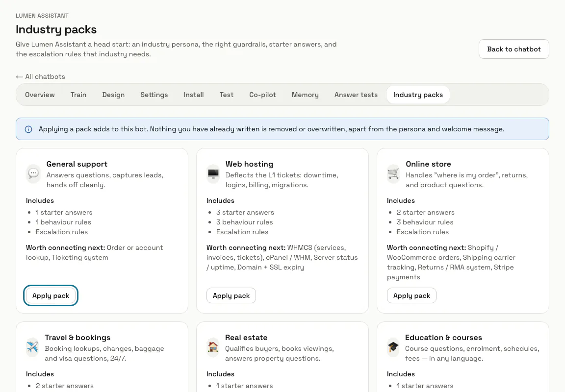
Task: Click the General support card title
Action: point(77,164)
